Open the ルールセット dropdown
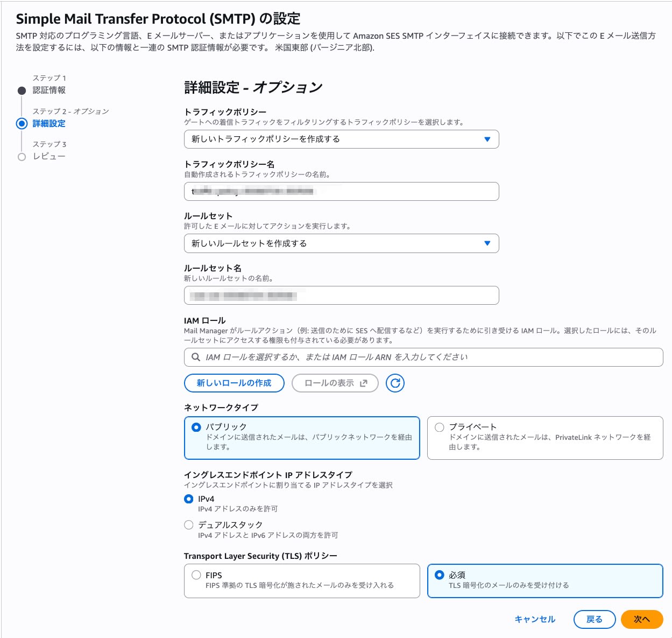 pyautogui.click(x=342, y=243)
